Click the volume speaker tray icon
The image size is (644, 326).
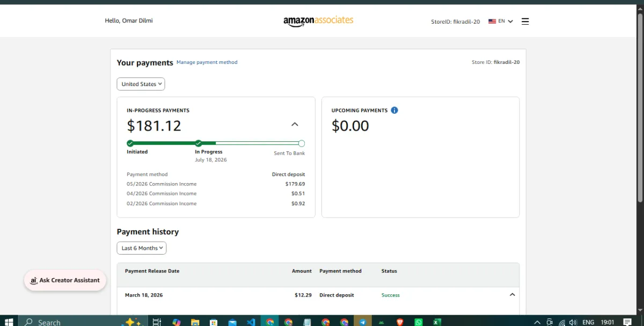(573, 322)
